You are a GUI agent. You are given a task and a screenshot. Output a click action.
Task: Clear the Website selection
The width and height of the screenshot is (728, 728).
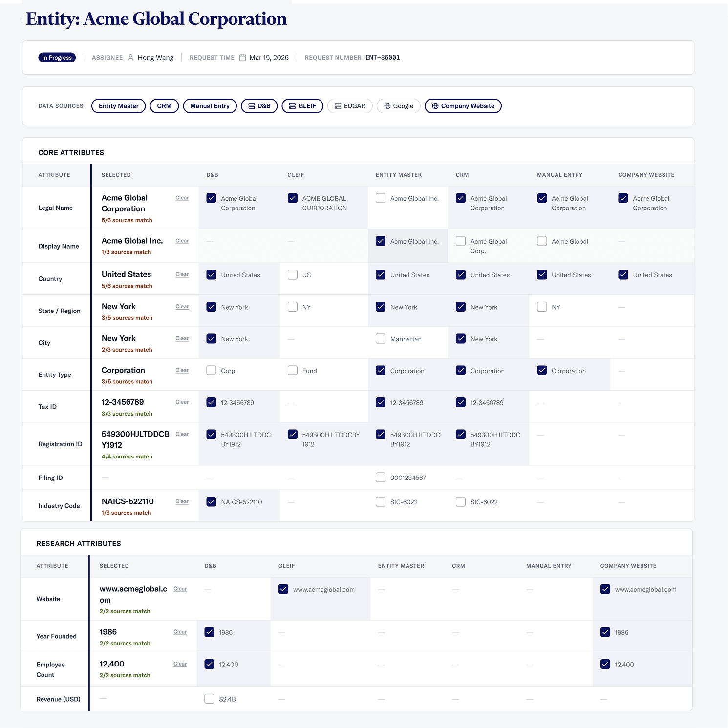(x=180, y=589)
